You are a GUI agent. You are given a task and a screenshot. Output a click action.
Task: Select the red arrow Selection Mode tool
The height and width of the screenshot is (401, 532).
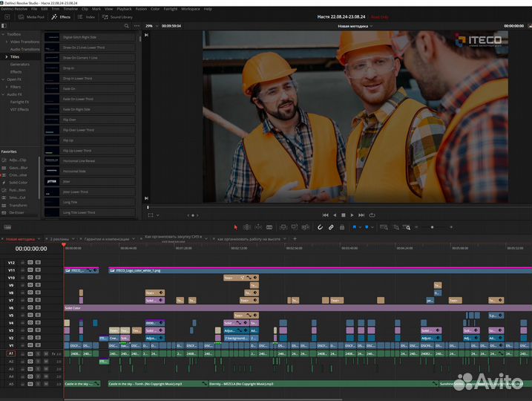point(237,226)
